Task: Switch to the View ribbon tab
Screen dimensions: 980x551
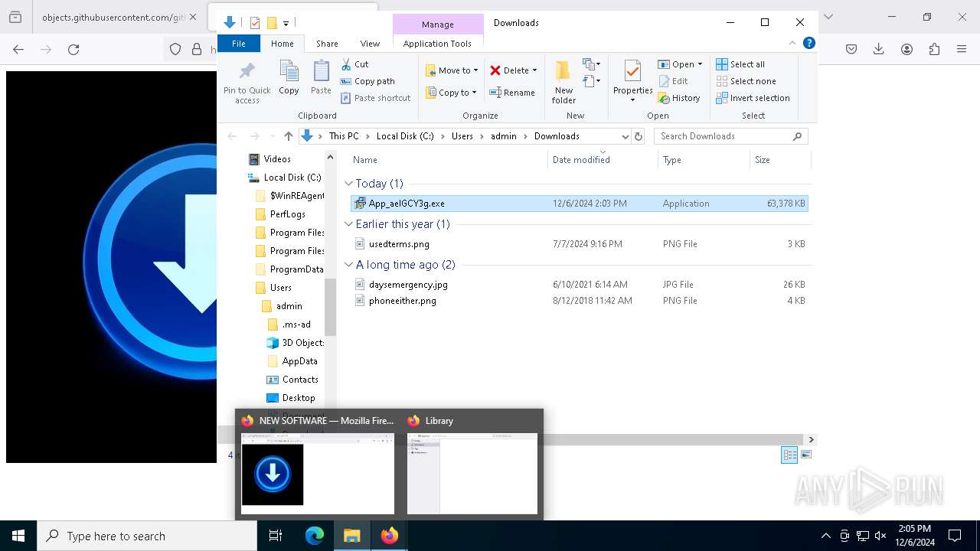Action: coord(370,44)
